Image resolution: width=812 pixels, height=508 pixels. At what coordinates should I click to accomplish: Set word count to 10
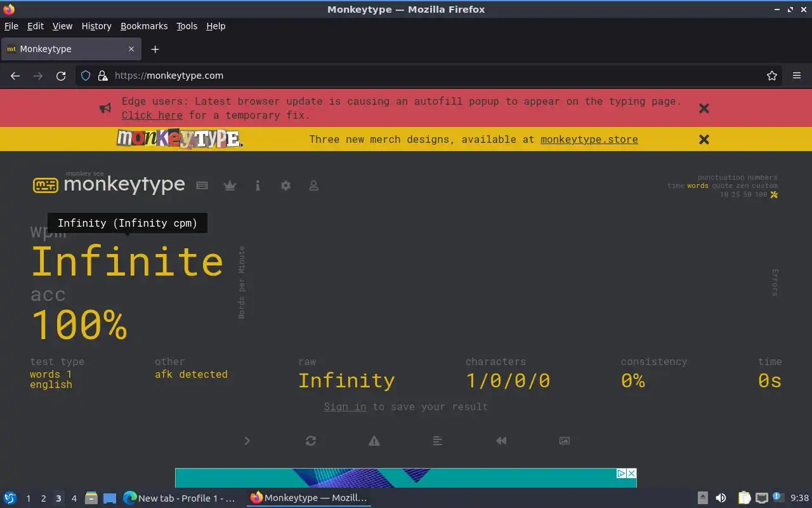(x=724, y=194)
